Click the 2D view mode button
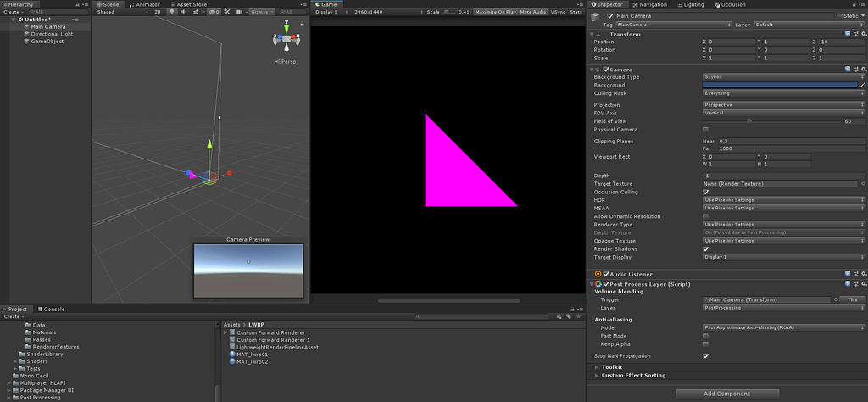868x402 pixels. pyautogui.click(x=157, y=12)
